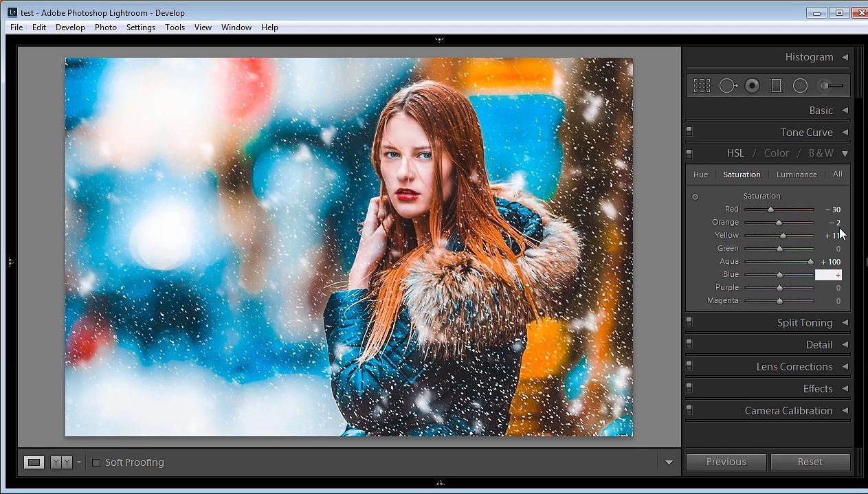
Task: Select the Spot Removal tool
Action: [x=728, y=86]
